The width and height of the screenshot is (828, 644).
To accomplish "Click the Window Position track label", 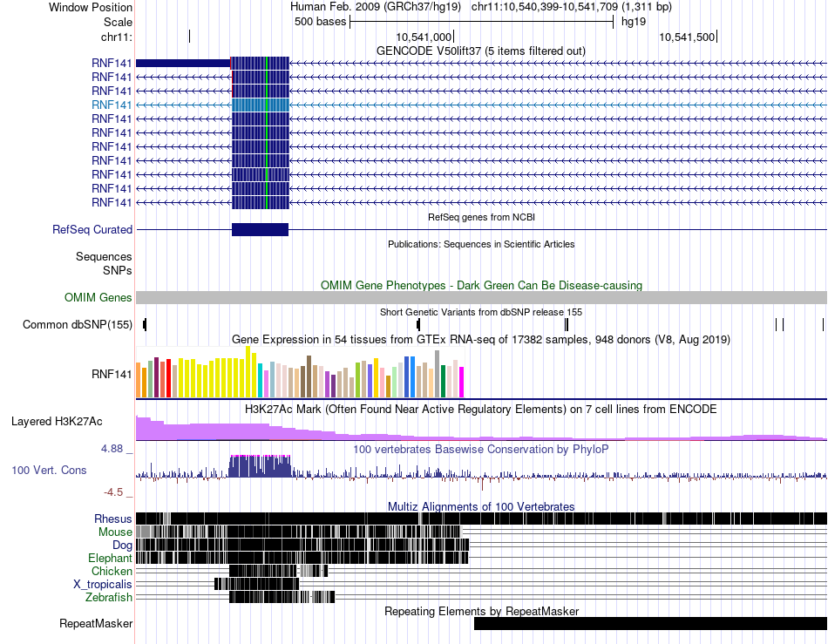I will pyautogui.click(x=91, y=7).
